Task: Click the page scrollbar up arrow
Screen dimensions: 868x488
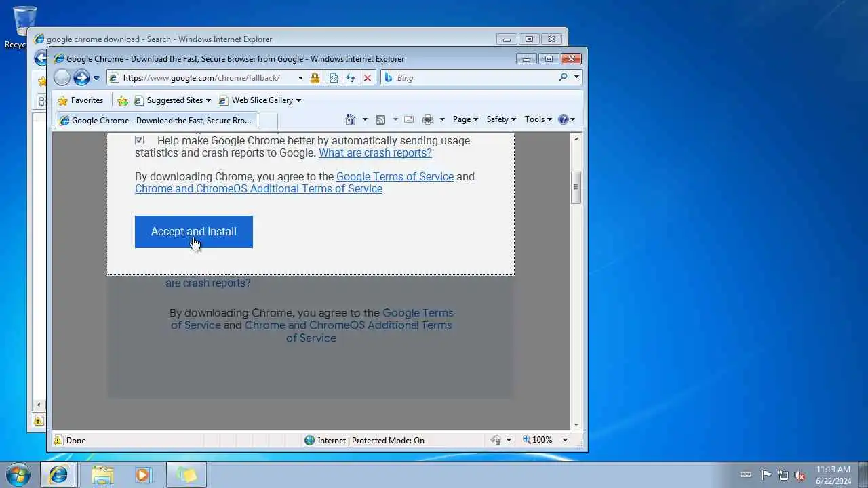Action: [576, 138]
